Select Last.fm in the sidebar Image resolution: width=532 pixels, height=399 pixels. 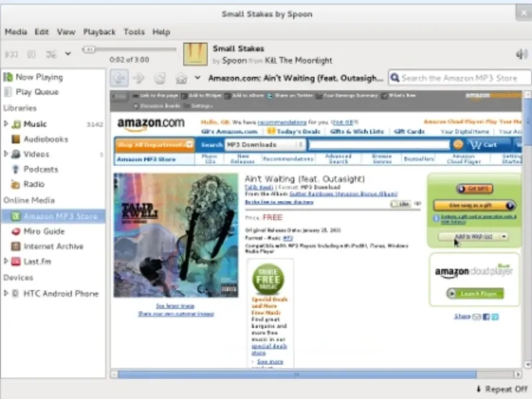(x=37, y=261)
